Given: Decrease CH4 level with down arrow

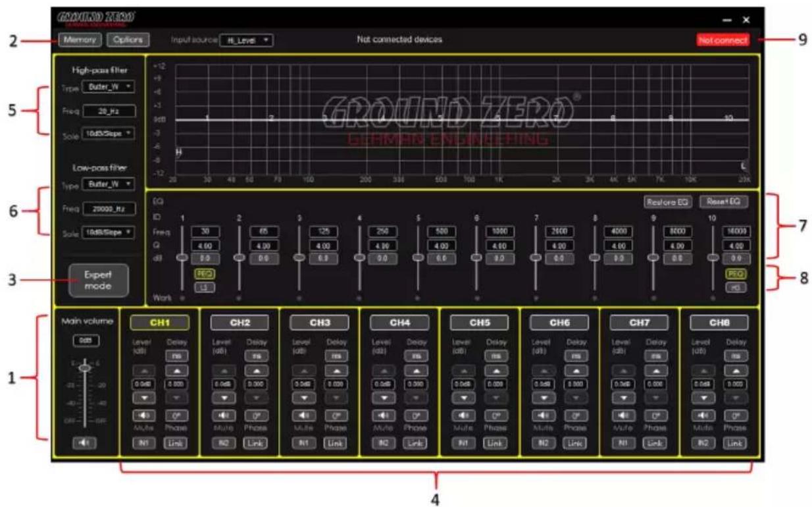Looking at the screenshot, I should click(x=384, y=398).
